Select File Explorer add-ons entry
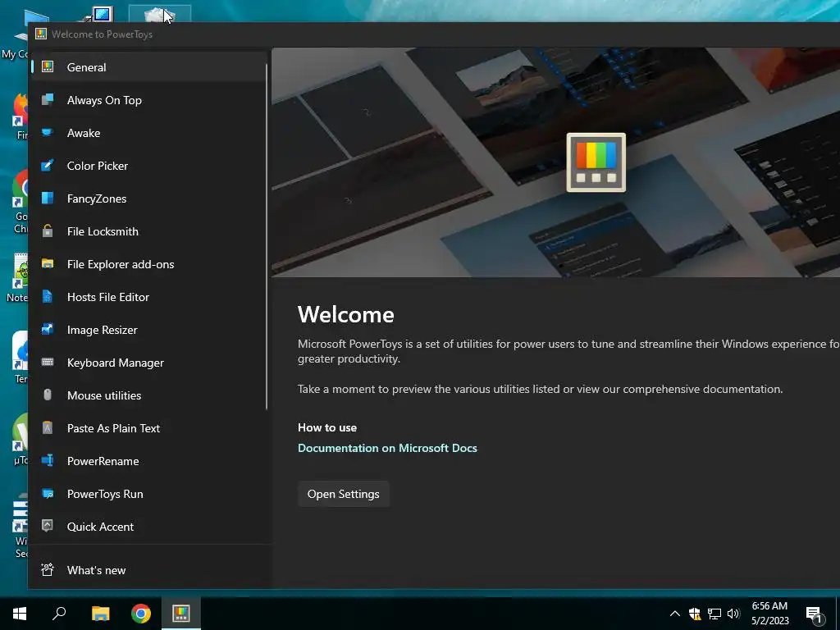The image size is (840, 630). (149, 263)
